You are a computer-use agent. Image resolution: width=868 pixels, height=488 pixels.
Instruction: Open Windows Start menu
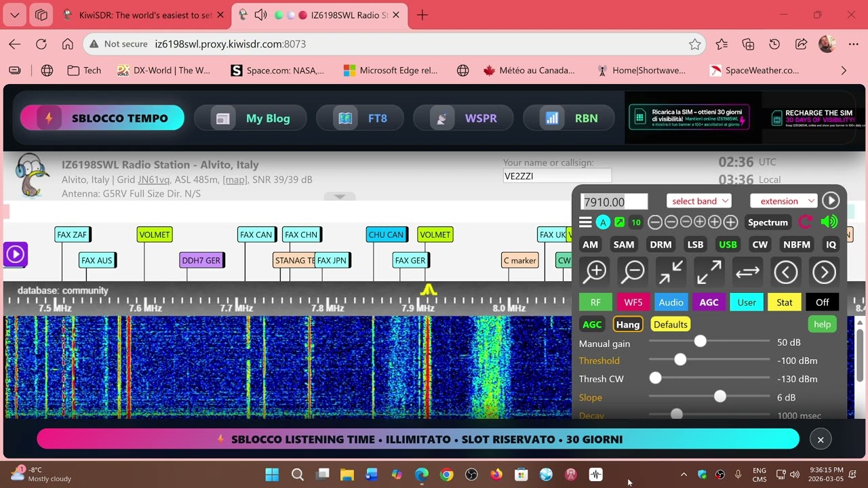tap(272, 474)
